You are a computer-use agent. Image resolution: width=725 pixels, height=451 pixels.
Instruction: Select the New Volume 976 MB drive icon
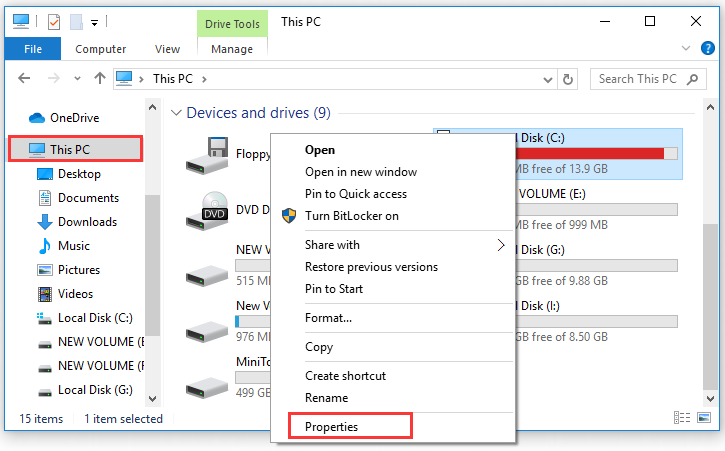[x=207, y=332]
